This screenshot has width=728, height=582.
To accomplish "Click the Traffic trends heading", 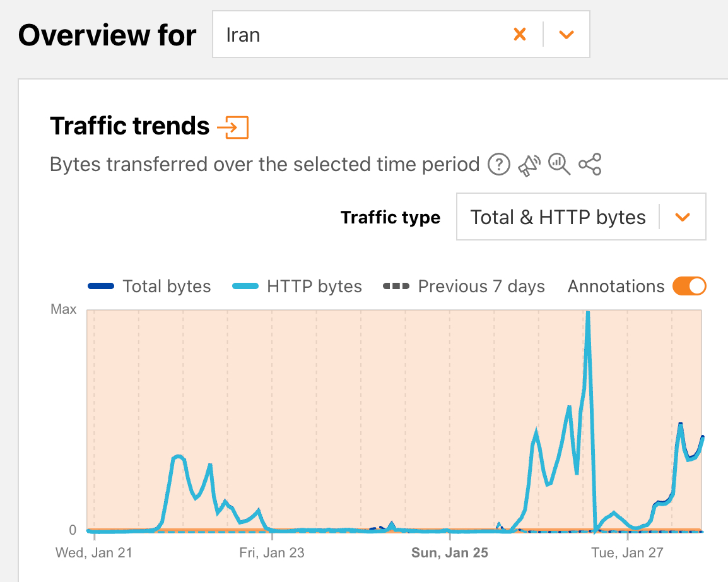I will tap(129, 126).
